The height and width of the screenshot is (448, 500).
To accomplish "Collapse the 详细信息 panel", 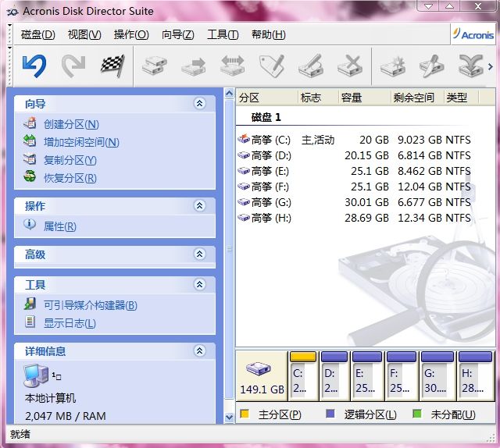I will (x=200, y=350).
